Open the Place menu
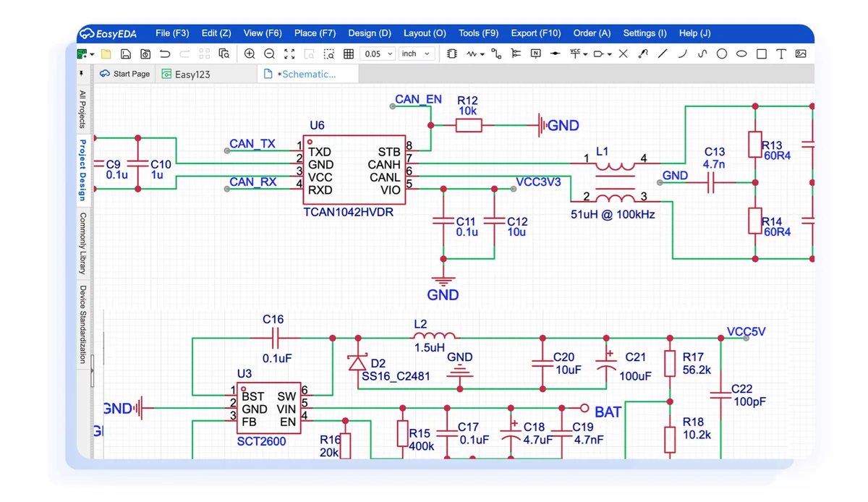 click(315, 33)
